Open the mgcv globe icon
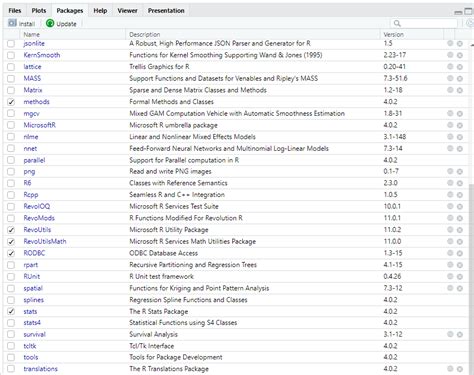 450,113
